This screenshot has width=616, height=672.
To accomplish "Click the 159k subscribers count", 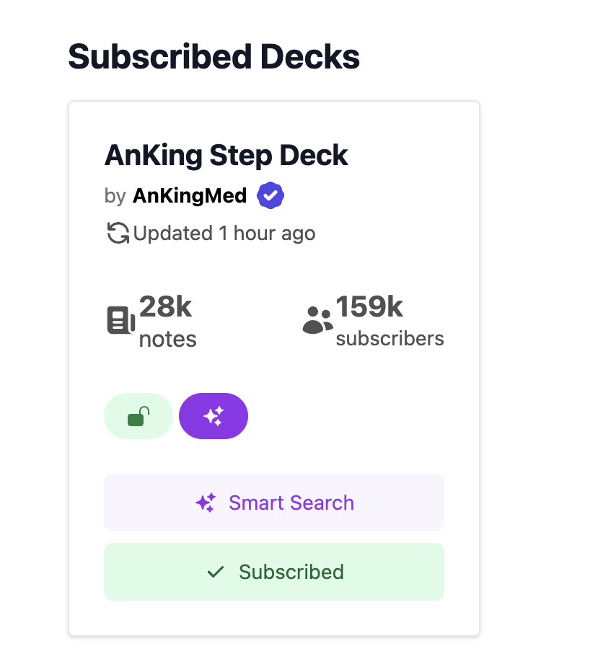I will pyautogui.click(x=369, y=307).
